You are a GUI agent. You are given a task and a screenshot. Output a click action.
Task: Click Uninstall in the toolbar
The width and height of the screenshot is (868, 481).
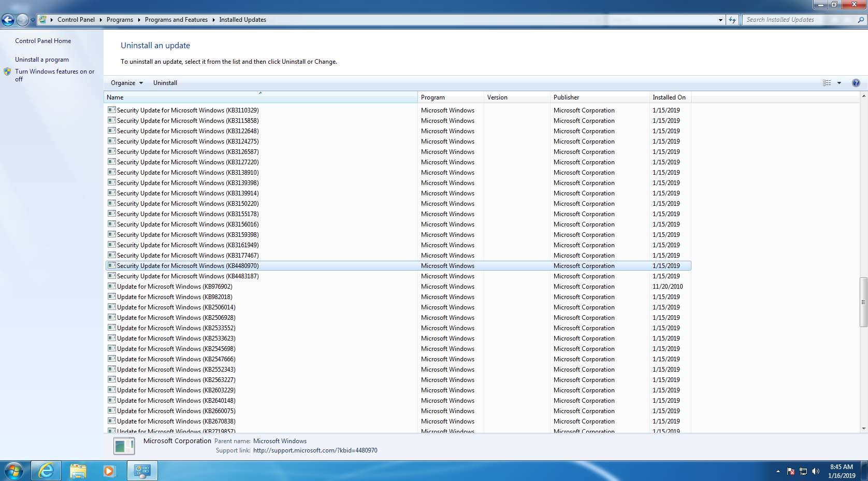(165, 83)
